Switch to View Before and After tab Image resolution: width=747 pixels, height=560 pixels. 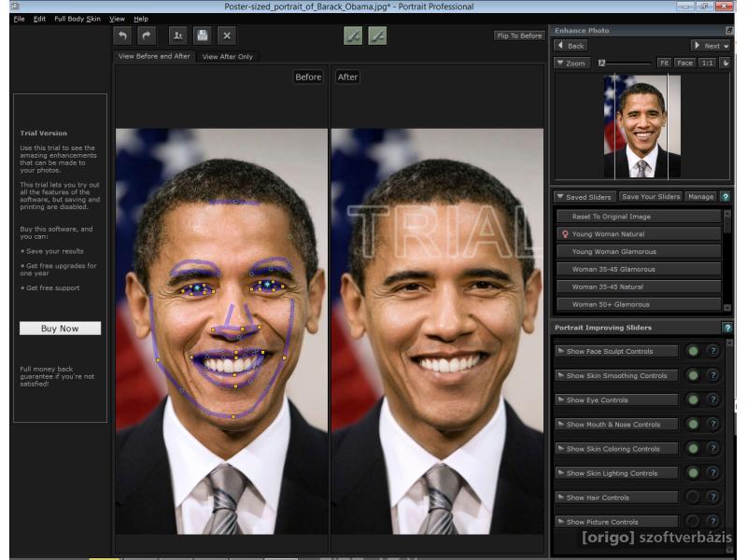(x=154, y=56)
